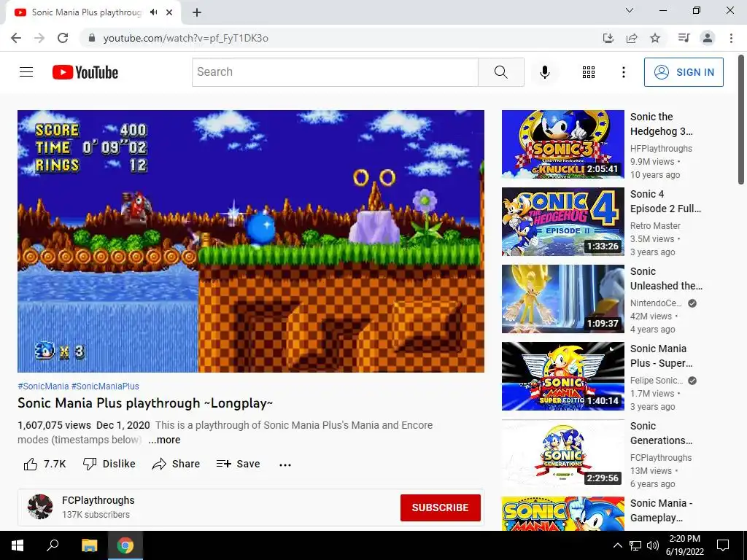Screen dimensions: 747x560
Task: Expand description with ...more
Action: tap(164, 440)
